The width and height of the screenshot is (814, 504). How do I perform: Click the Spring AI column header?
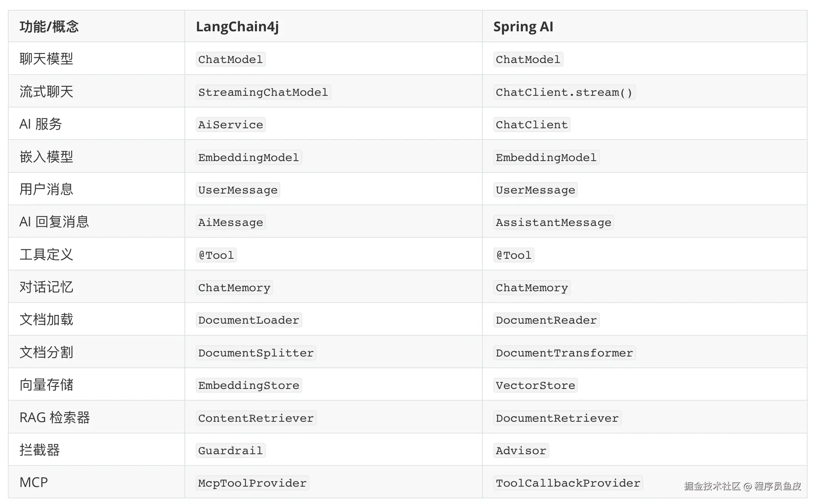[523, 27]
